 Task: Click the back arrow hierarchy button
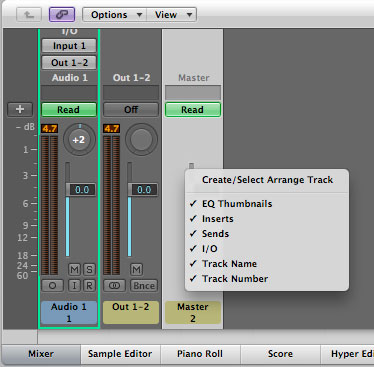pos(29,15)
